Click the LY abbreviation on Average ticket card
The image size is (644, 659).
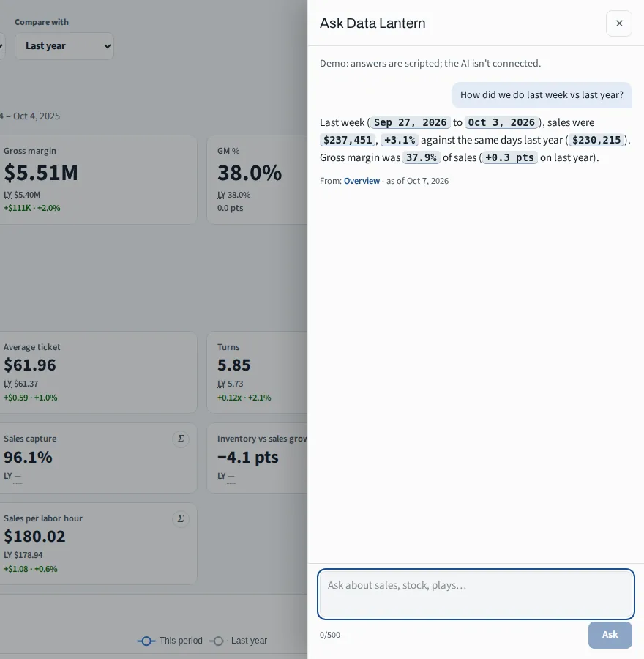pyautogui.click(x=7, y=384)
